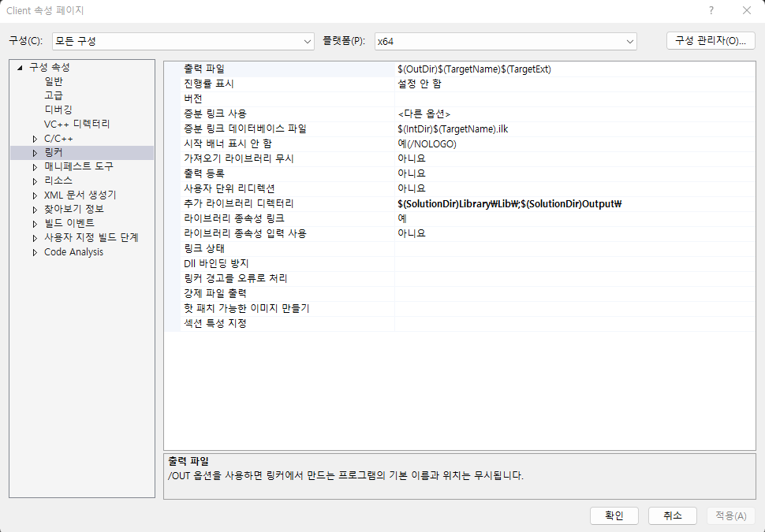Edit the $(OutDir)$(TargetName)$(TargetExt) value
Image resolution: width=765 pixels, height=532 pixels.
click(474, 69)
